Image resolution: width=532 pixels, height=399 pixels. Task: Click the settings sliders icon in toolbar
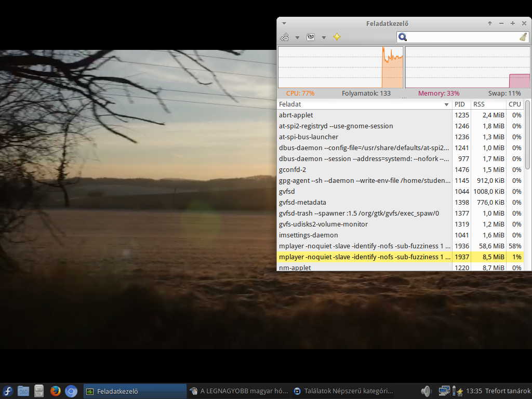[311, 37]
